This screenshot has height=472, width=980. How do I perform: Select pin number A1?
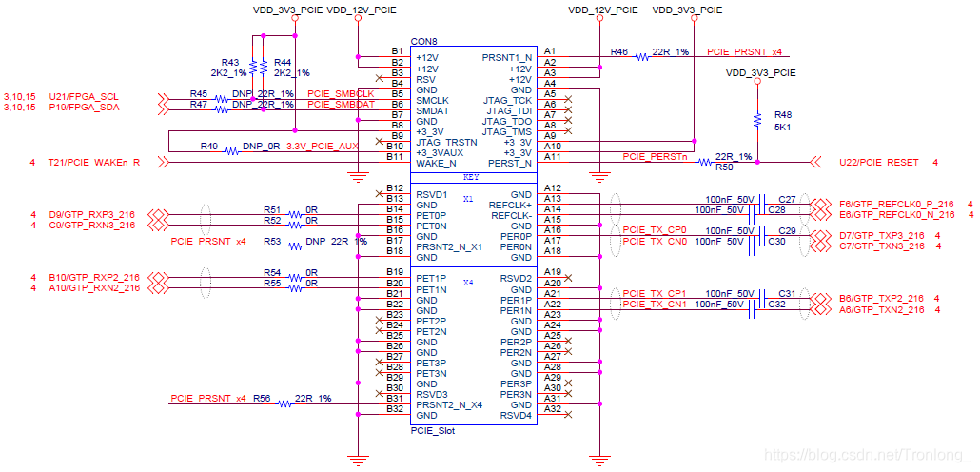[550, 51]
